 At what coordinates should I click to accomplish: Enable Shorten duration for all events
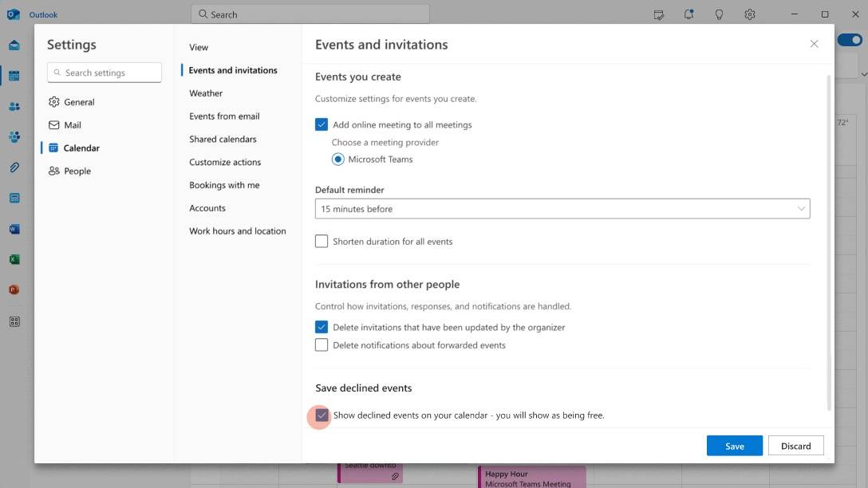coord(322,241)
